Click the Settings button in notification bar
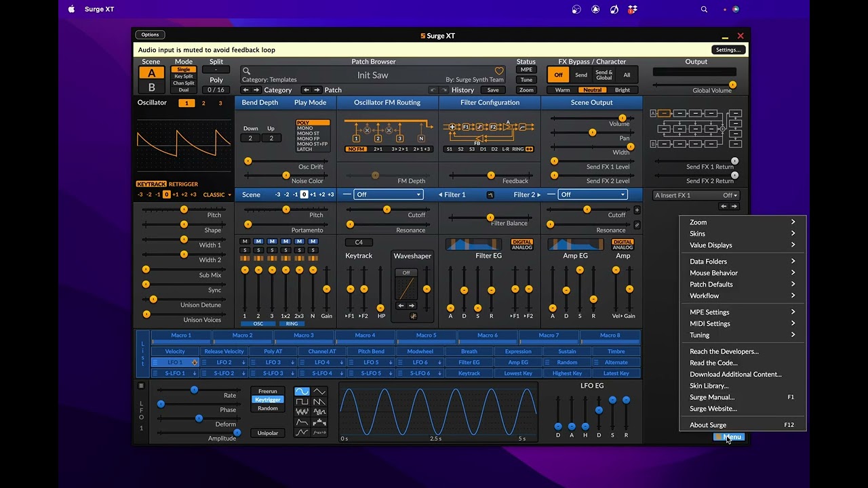 click(728, 49)
